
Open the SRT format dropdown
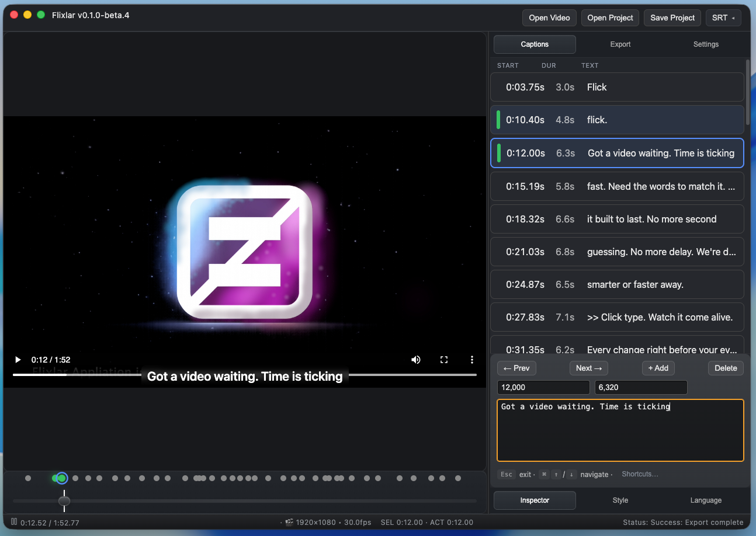click(723, 18)
